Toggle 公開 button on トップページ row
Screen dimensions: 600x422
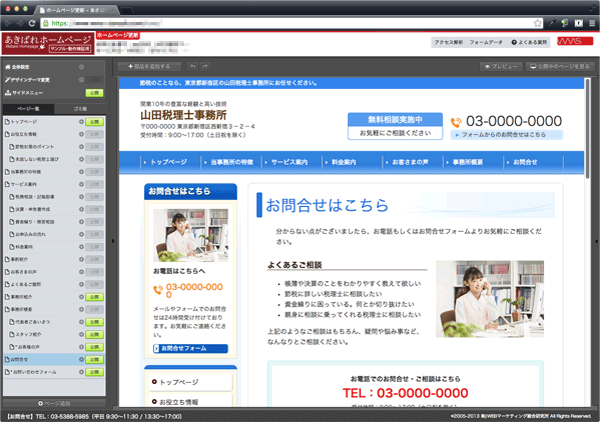95,120
